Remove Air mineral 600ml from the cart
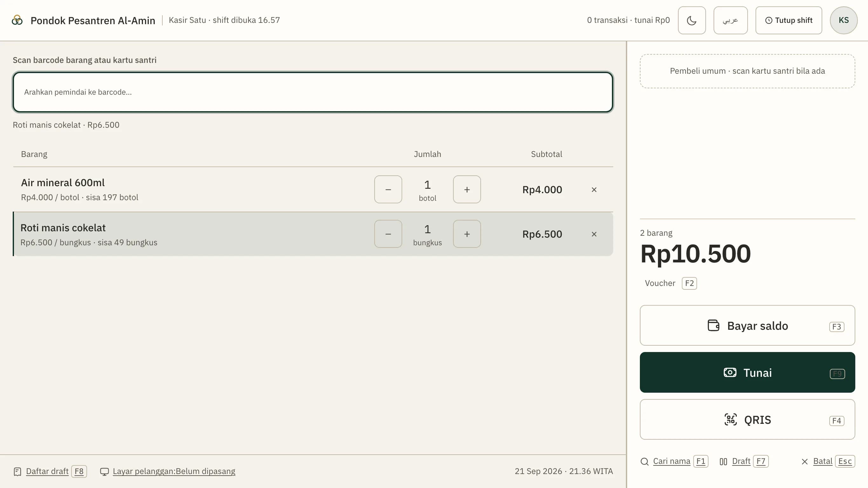 tap(594, 189)
